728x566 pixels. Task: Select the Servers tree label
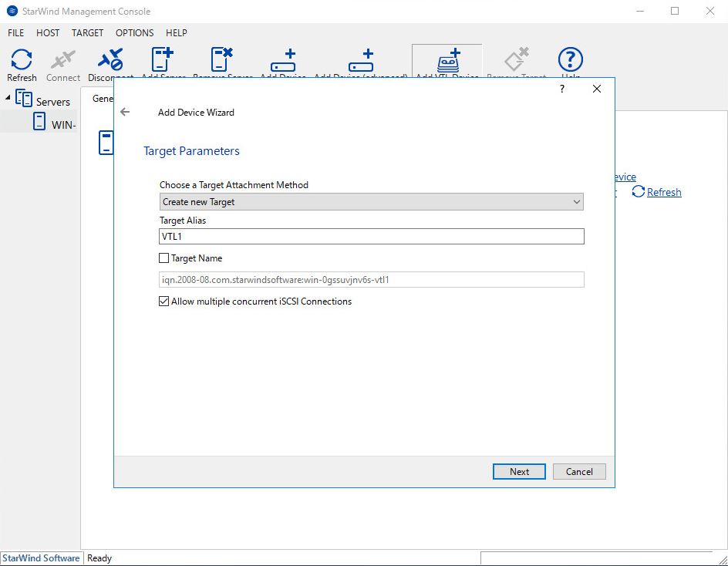[53, 102]
